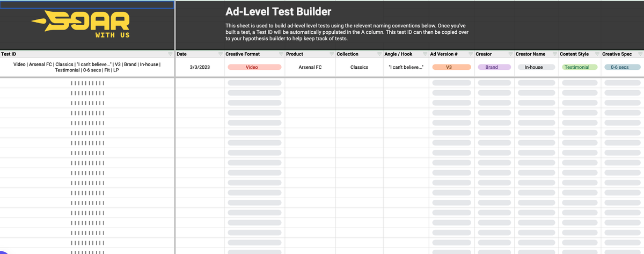644x254 pixels.
Task: Open the purple Brand creator dropdown chip
Action: (494, 67)
